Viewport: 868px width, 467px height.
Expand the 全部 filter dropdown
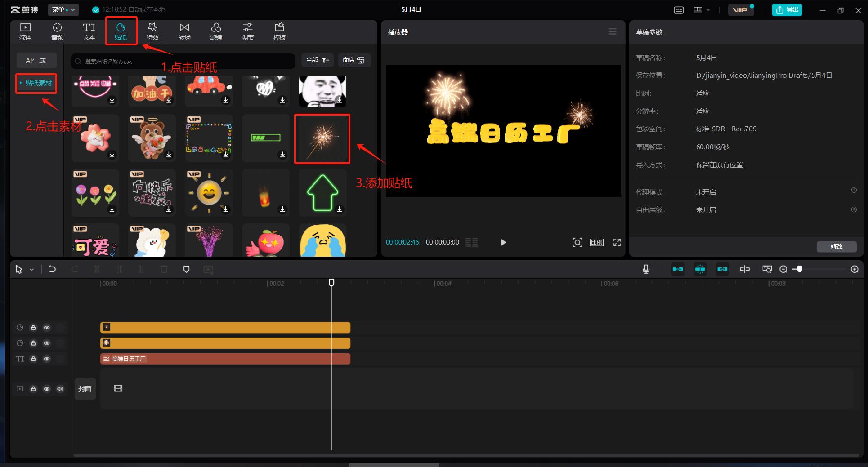318,60
